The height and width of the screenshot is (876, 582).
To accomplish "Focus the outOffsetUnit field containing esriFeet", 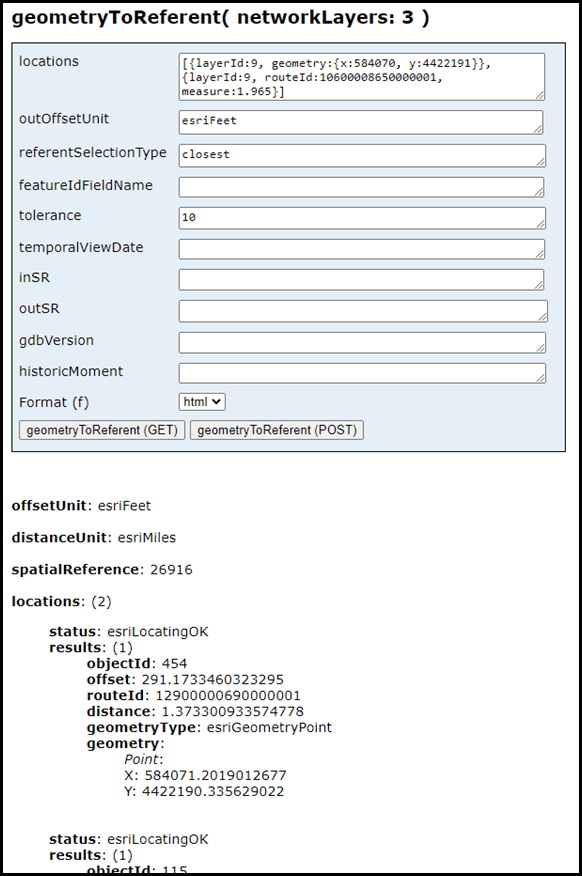I will [361, 122].
